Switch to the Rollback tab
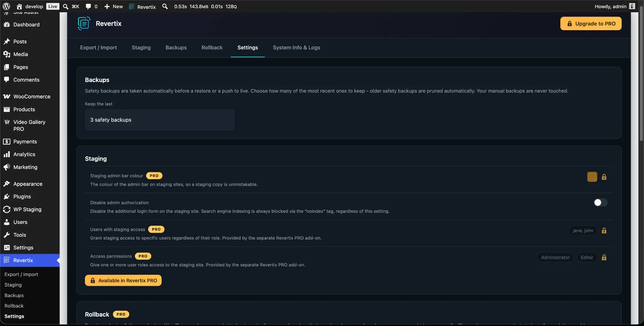The height and width of the screenshot is (326, 644). pyautogui.click(x=212, y=47)
